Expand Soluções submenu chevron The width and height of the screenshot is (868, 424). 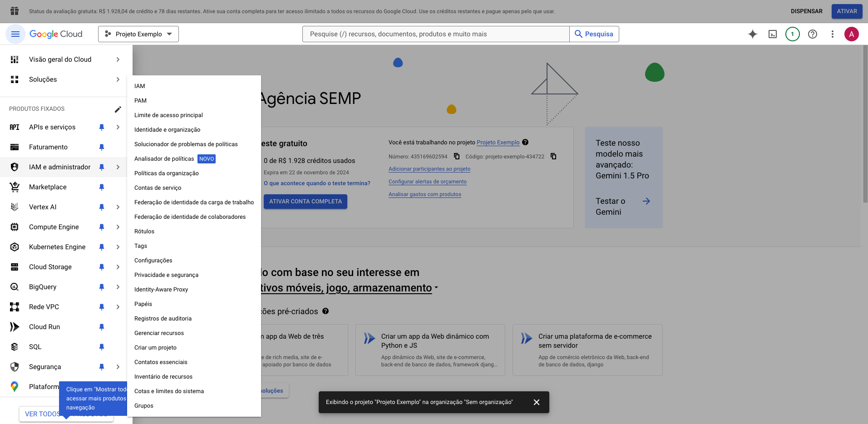pyautogui.click(x=118, y=79)
